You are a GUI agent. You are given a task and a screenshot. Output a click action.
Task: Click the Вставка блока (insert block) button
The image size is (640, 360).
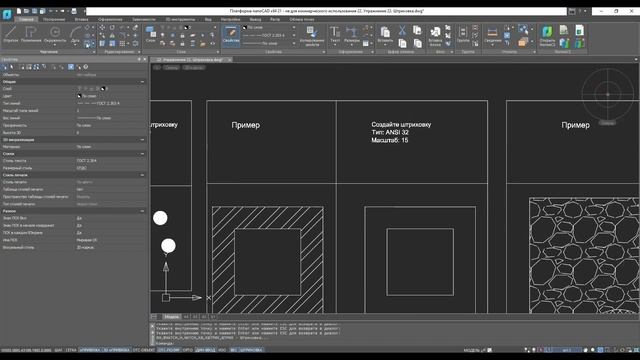coord(435,36)
